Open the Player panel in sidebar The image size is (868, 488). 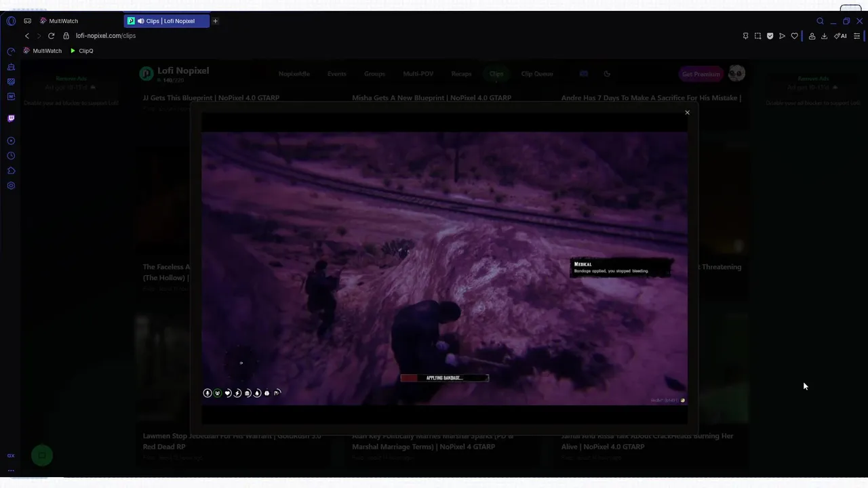click(x=11, y=141)
